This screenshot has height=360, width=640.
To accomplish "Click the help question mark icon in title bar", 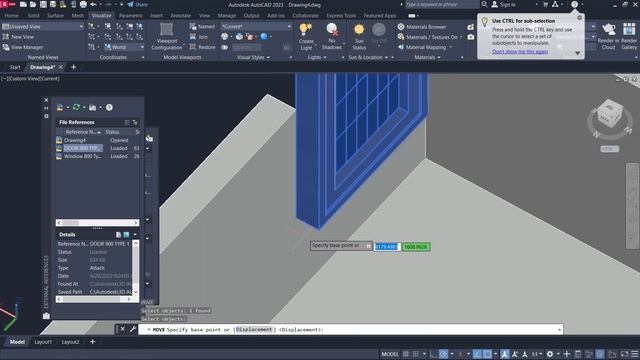I will [x=574, y=4].
